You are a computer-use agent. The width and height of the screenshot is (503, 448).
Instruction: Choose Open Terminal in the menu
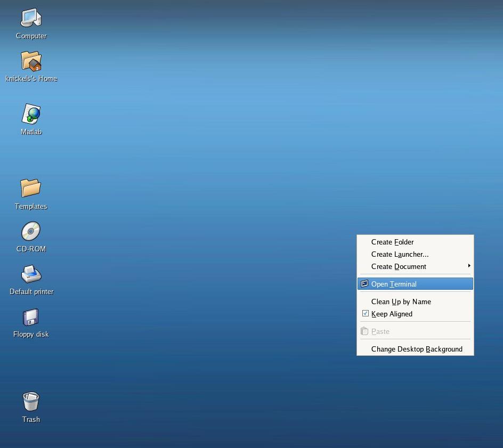coord(415,284)
